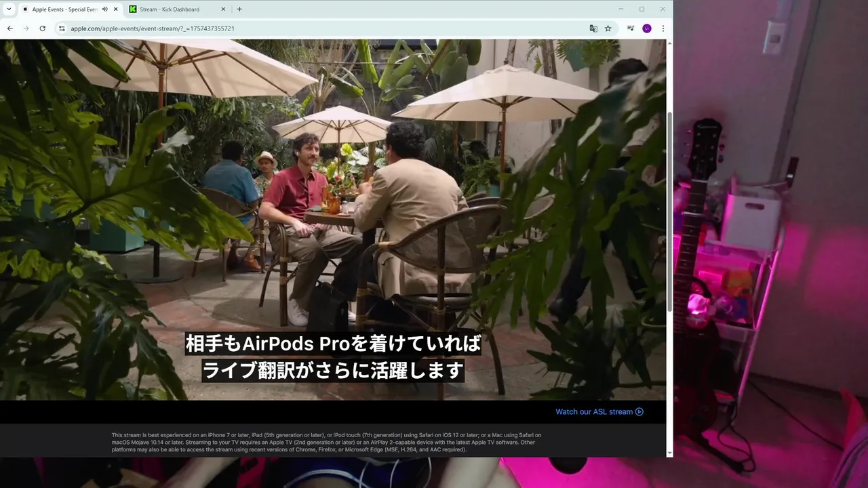Image resolution: width=868 pixels, height=488 pixels.
Task: Click the subtitle line "相手もAirPods Proを着けていれば"
Action: point(333,344)
